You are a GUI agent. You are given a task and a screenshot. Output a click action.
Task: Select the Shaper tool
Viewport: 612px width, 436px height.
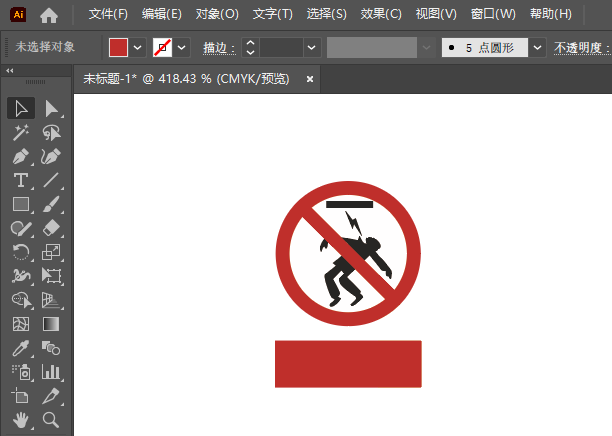[21, 228]
